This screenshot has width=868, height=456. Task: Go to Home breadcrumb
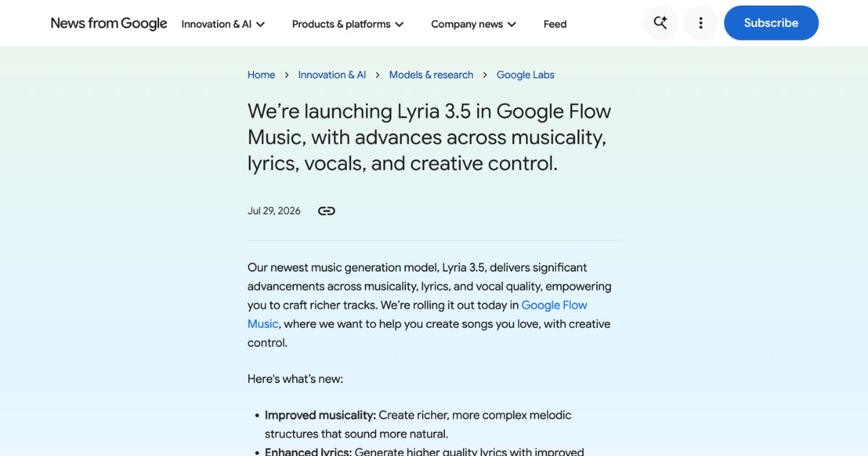click(x=261, y=75)
